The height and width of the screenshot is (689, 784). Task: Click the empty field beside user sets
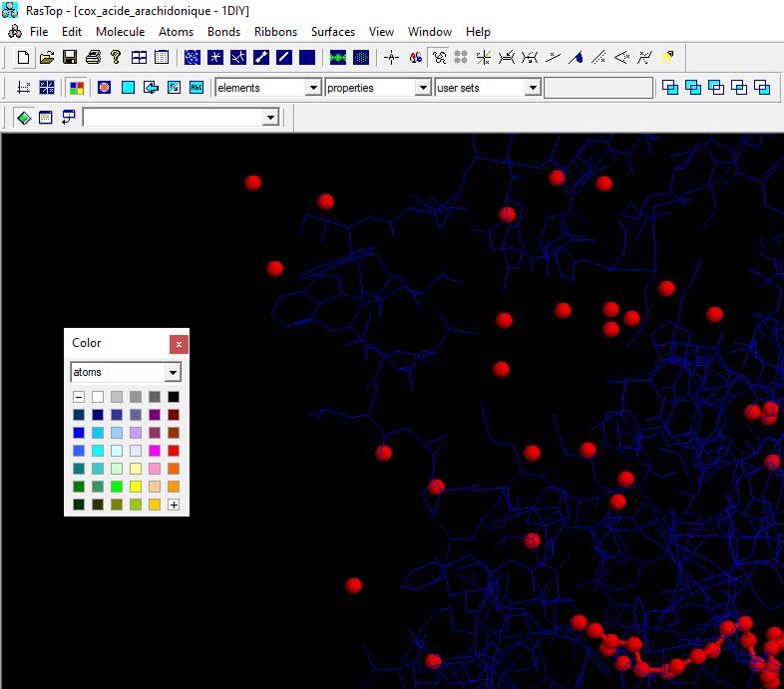point(598,88)
